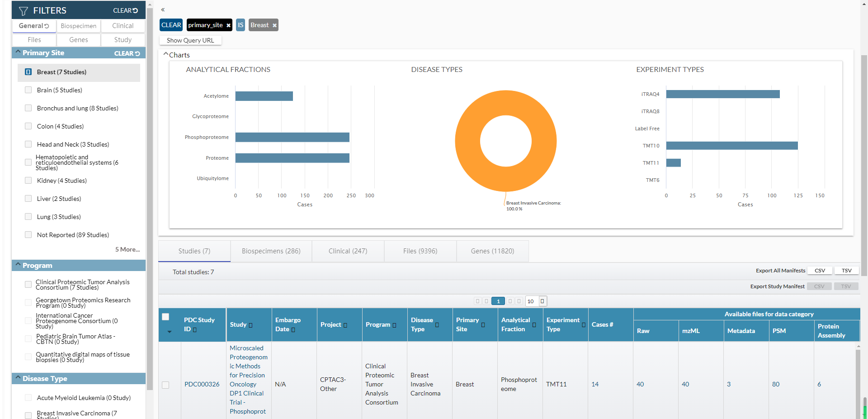The image size is (868, 419).
Task: Collapse the Program filter group
Action: [x=18, y=265]
